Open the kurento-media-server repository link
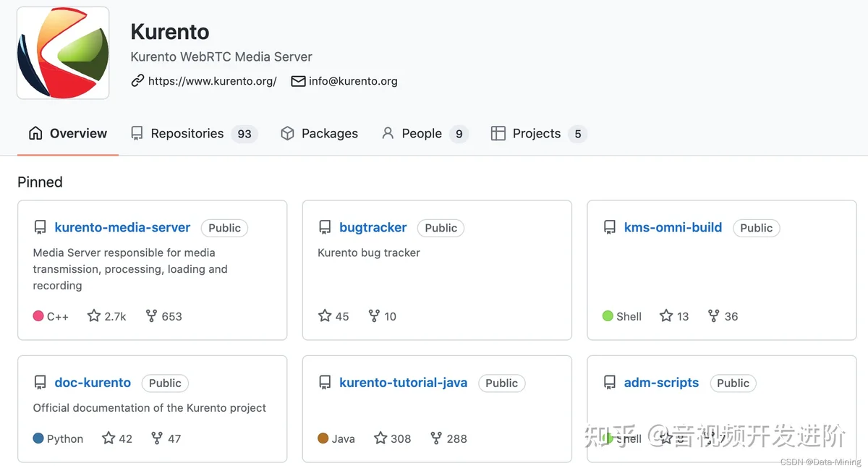Viewport: 868px width, 471px height. pyautogui.click(x=122, y=227)
